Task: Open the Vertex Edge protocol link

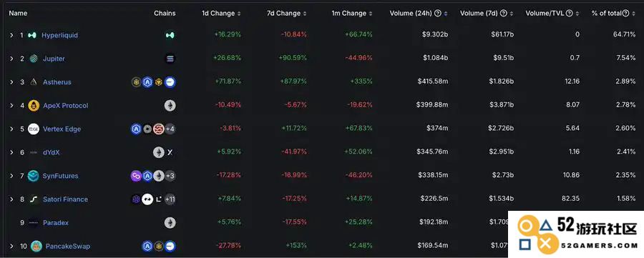Action: pos(62,129)
